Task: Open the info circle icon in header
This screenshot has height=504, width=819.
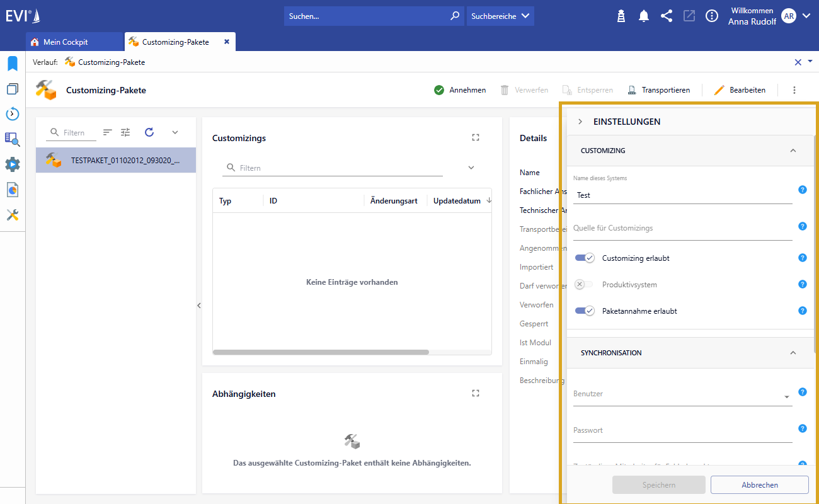Action: (x=712, y=16)
